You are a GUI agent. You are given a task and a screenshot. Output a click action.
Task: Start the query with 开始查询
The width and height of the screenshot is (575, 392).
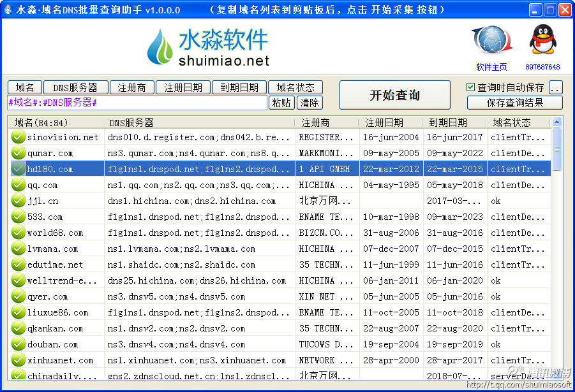[394, 95]
